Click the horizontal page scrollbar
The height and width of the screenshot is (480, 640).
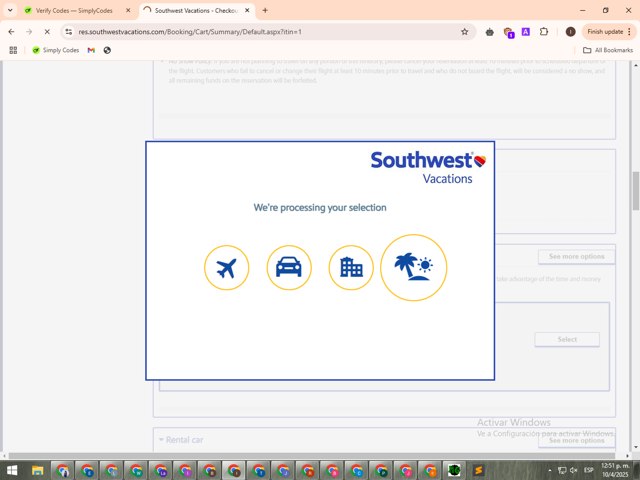(x=312, y=456)
